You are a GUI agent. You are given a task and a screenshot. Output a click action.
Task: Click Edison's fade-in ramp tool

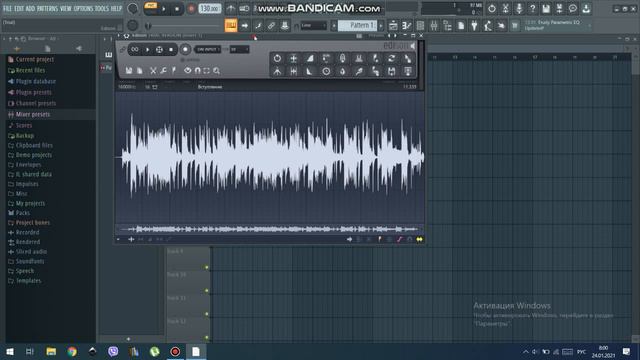coord(310,58)
